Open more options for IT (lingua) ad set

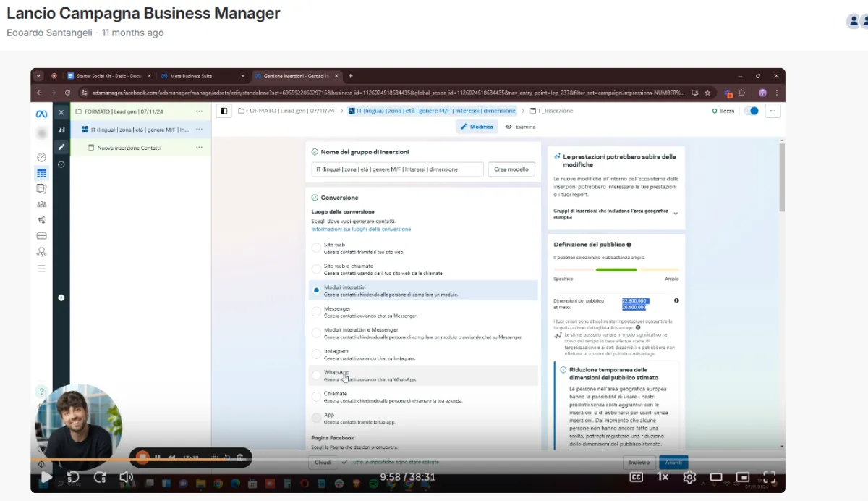click(200, 130)
